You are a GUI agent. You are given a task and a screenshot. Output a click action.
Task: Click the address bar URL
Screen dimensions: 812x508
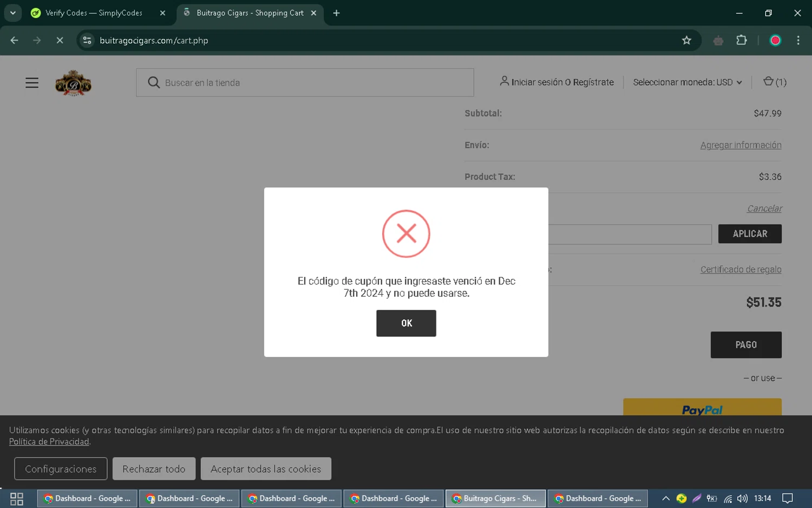tap(154, 41)
